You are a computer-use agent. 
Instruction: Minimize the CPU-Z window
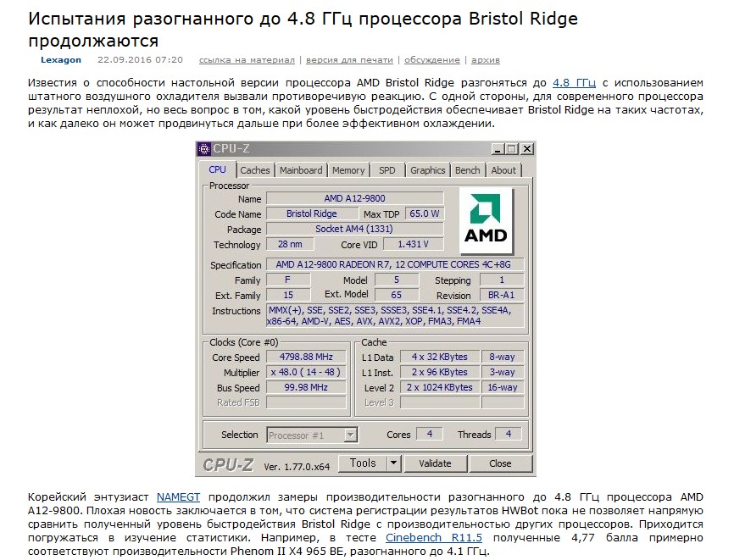click(498, 149)
